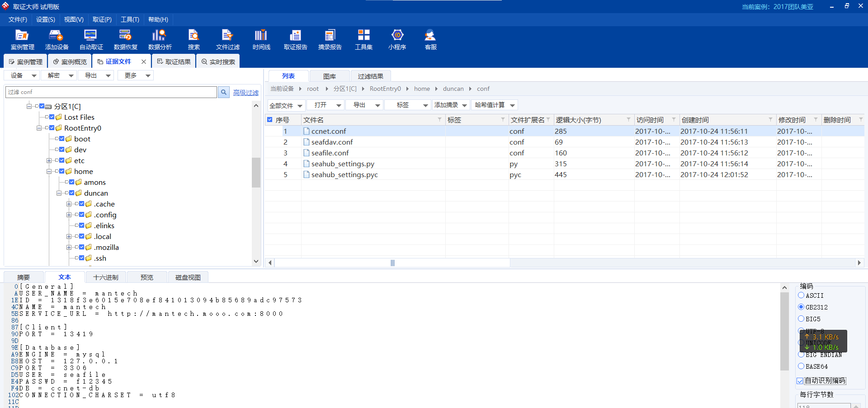
Task: Click the 导出 button above file list
Action: 364,105
